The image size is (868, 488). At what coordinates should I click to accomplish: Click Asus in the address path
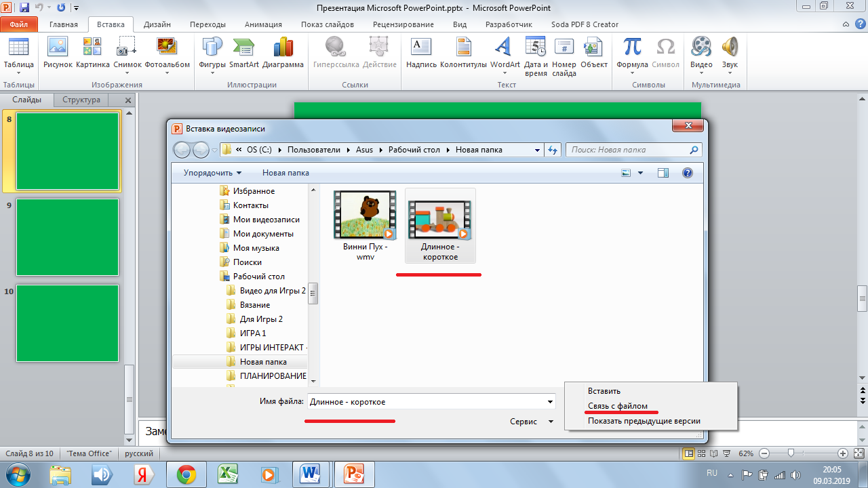coord(364,150)
